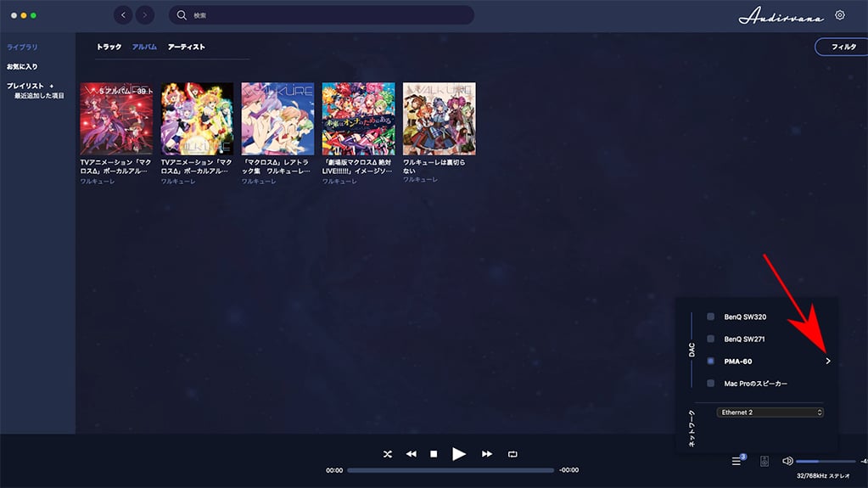
Task: Toggle the PMA-60 DAC checkbox
Action: point(711,362)
